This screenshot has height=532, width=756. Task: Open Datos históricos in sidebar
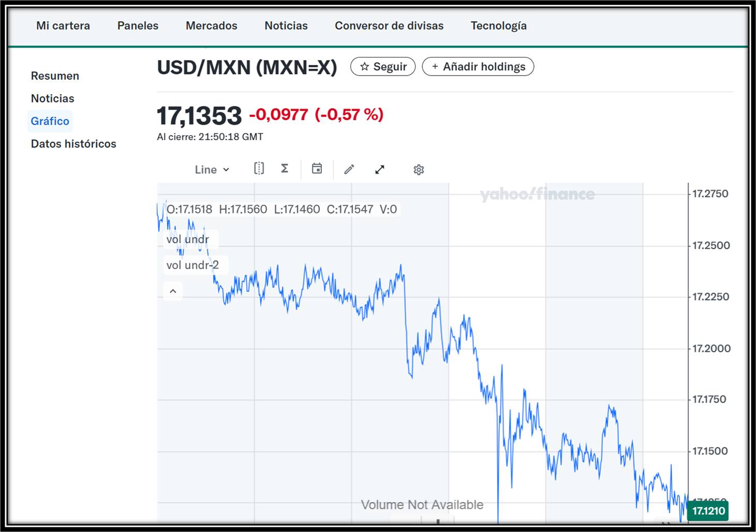tap(73, 144)
